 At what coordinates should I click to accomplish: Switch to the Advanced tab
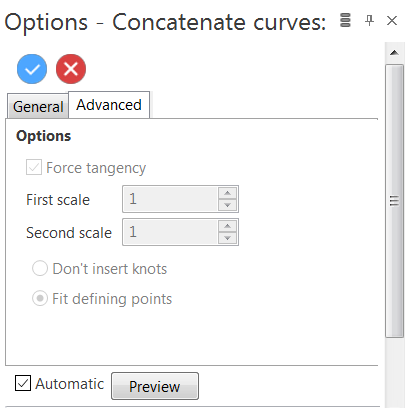coord(109,105)
